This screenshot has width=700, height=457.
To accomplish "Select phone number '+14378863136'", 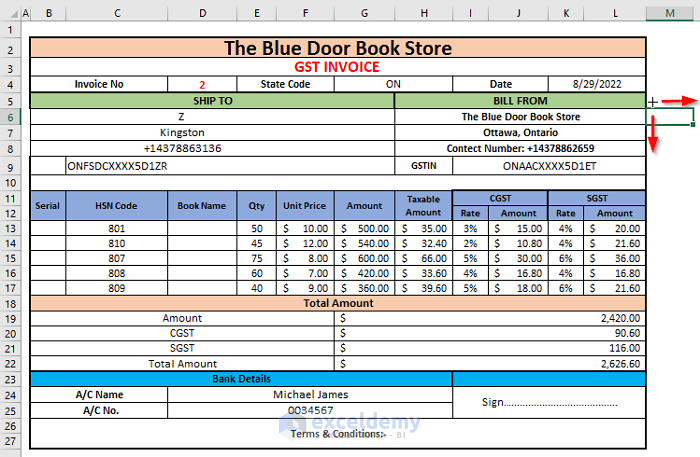I will (212, 148).
